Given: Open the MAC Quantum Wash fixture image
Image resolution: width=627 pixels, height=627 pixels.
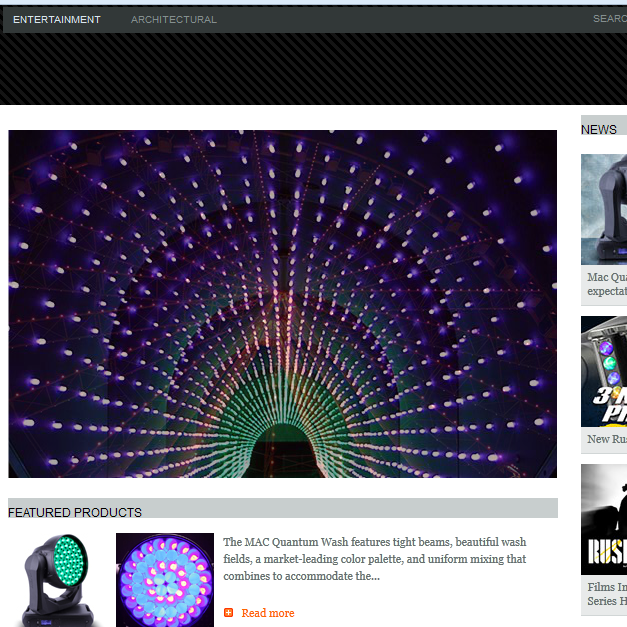Looking at the screenshot, I should pos(55,578).
